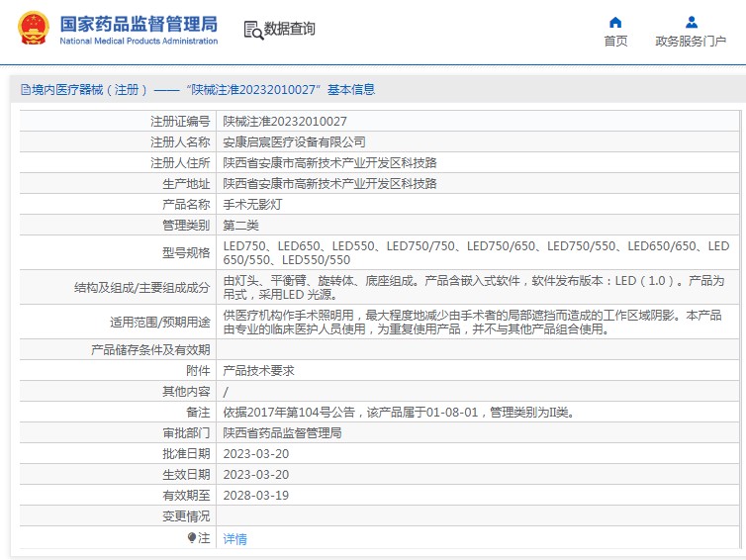This screenshot has width=746, height=560.
Task: Click the 适用范围/预期用途 label
Action: tap(160, 323)
